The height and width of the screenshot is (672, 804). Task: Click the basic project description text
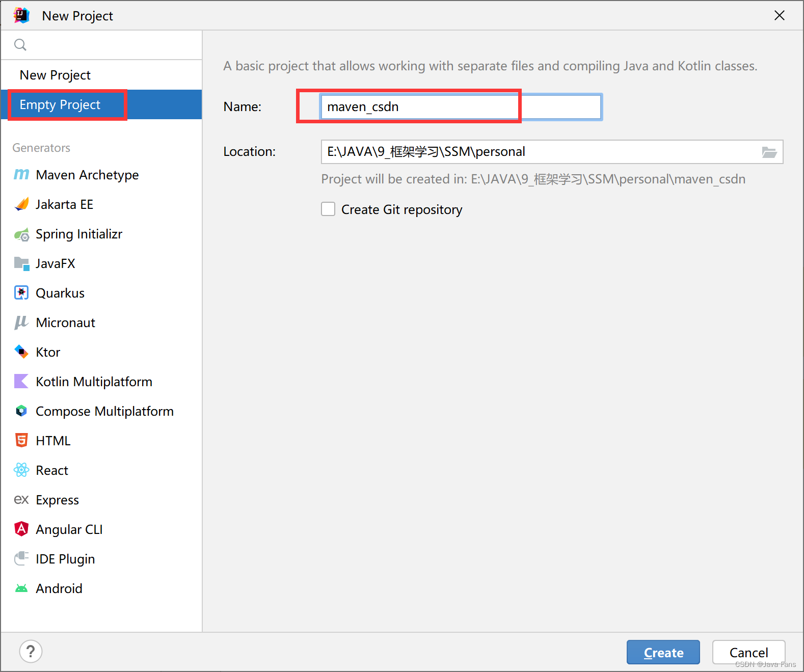490,66
